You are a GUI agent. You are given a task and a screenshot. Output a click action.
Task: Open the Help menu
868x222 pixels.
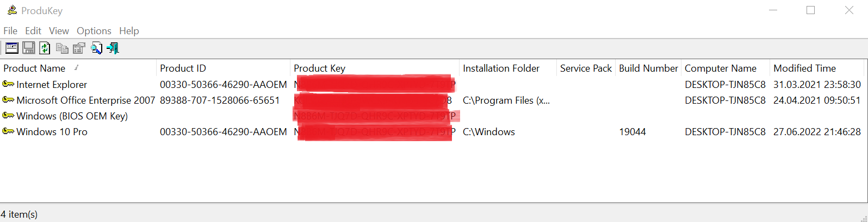[129, 31]
